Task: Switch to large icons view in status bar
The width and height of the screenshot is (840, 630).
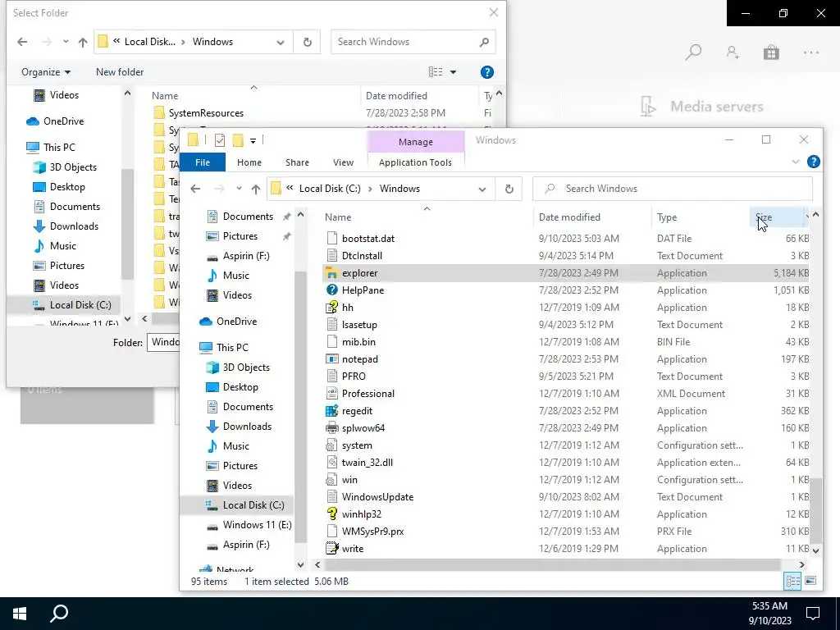Action: (x=810, y=581)
